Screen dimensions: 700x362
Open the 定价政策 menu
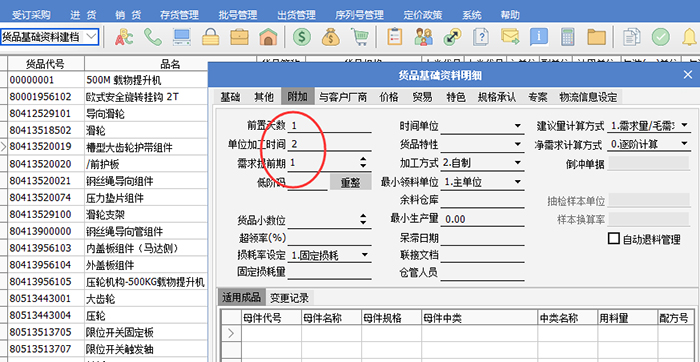pyautogui.click(x=423, y=15)
